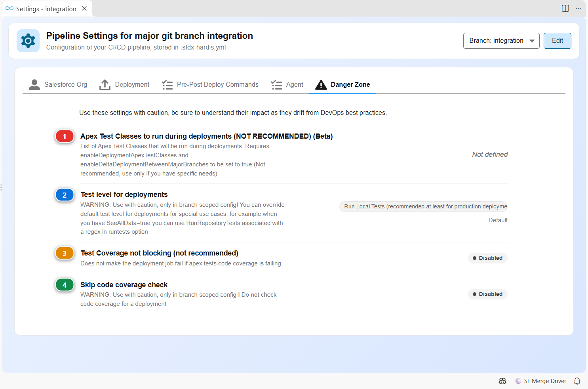The height and width of the screenshot is (389, 588).
Task: Click the left panel sash drag handle
Action: click(x=1, y=187)
